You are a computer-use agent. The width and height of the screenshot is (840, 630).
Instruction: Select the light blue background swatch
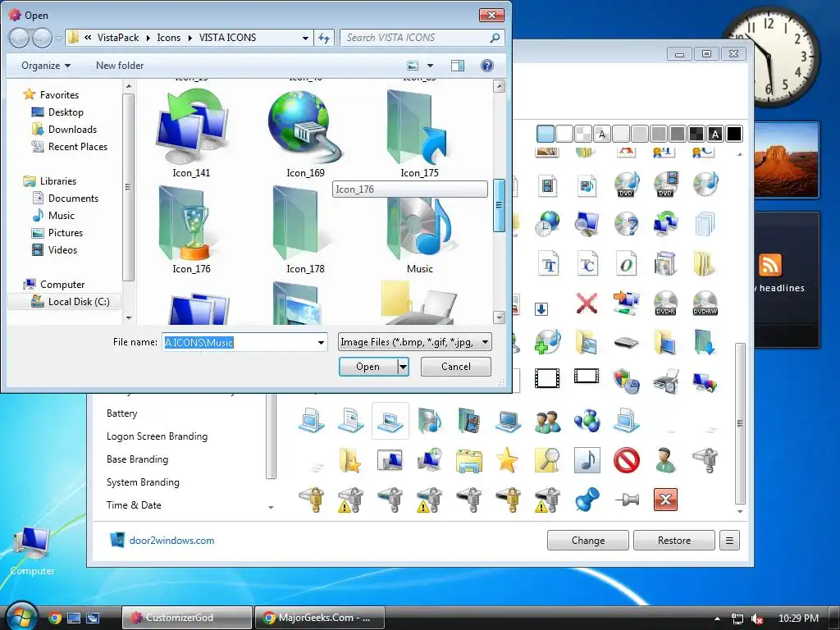tap(545, 134)
